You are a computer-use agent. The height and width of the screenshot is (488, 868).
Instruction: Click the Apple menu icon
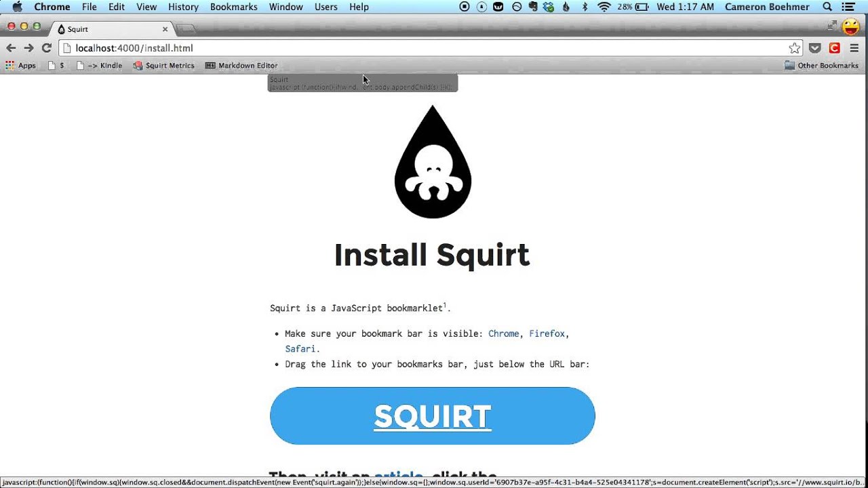coord(18,7)
